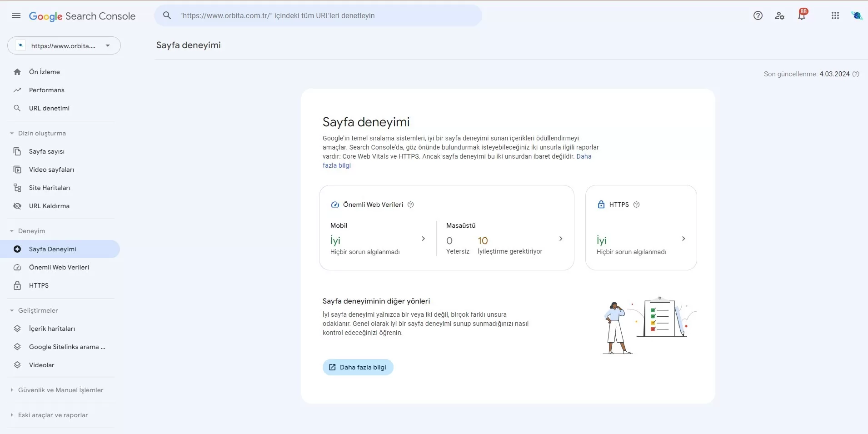
Task: Click the Önemli Web Verileri sidebar gauge icon
Action: coord(17,267)
